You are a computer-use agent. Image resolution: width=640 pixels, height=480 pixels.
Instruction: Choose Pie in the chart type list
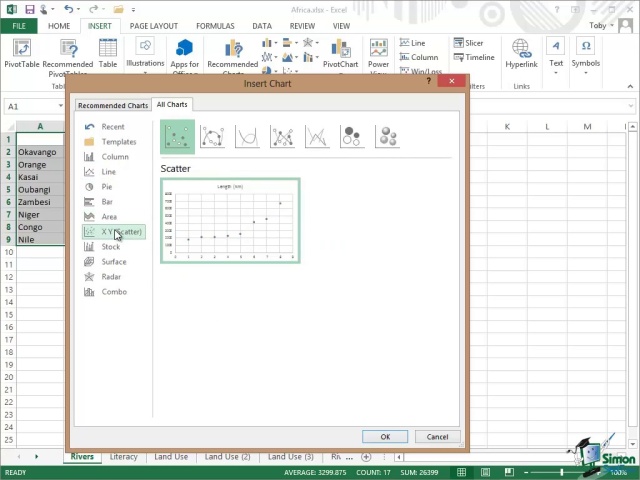pyautogui.click(x=106, y=187)
